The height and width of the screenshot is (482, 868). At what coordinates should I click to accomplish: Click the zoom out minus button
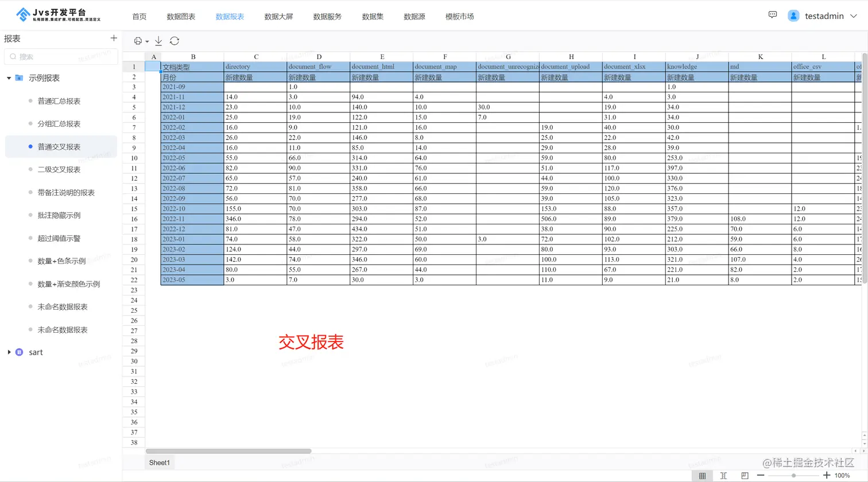tap(761, 476)
